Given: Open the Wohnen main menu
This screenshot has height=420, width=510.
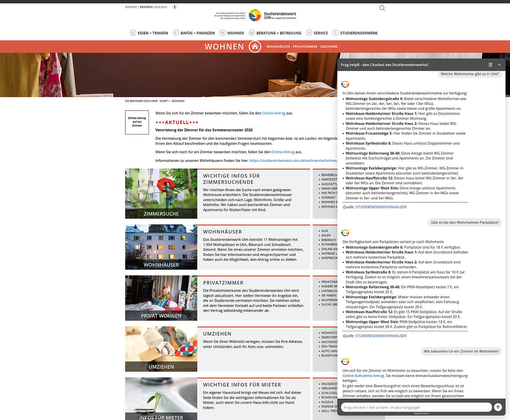Looking at the screenshot, I should [235, 33].
